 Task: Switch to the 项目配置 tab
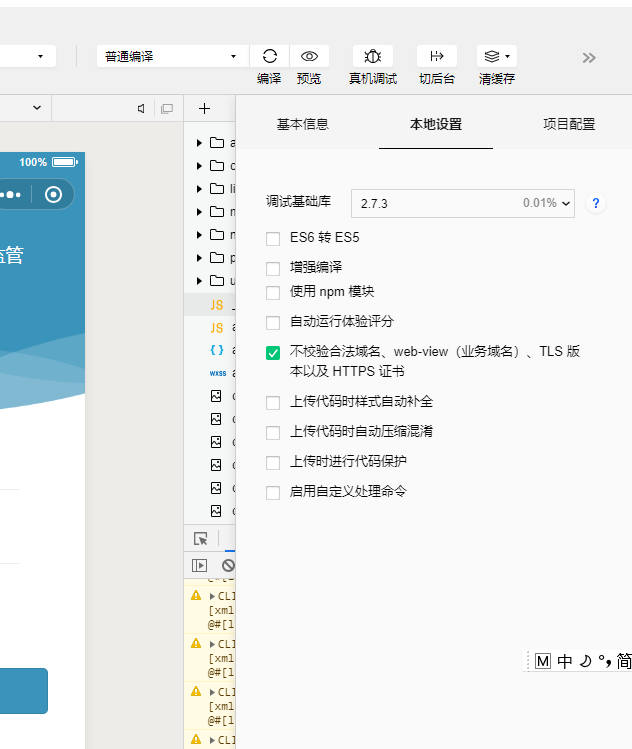[x=569, y=124]
